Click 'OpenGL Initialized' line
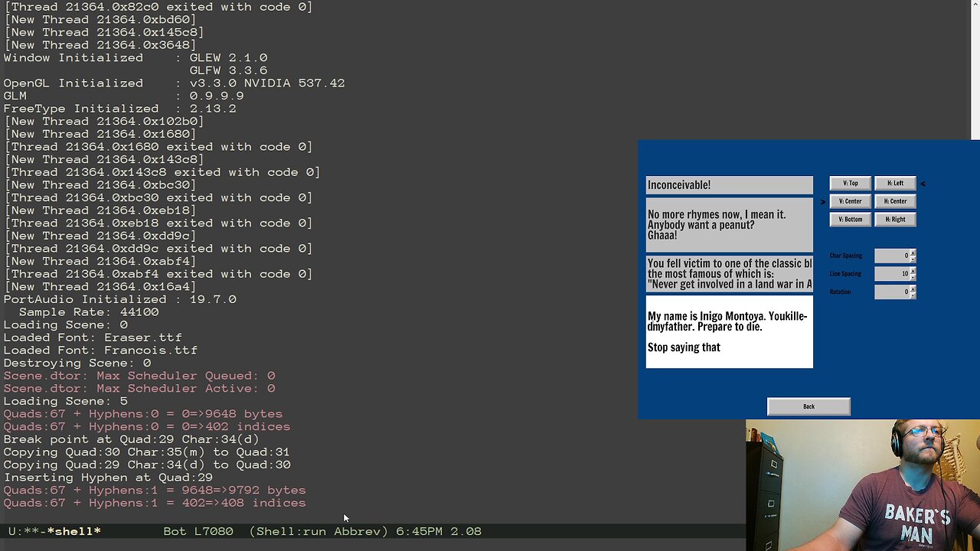980x551 pixels. pyautogui.click(x=174, y=83)
